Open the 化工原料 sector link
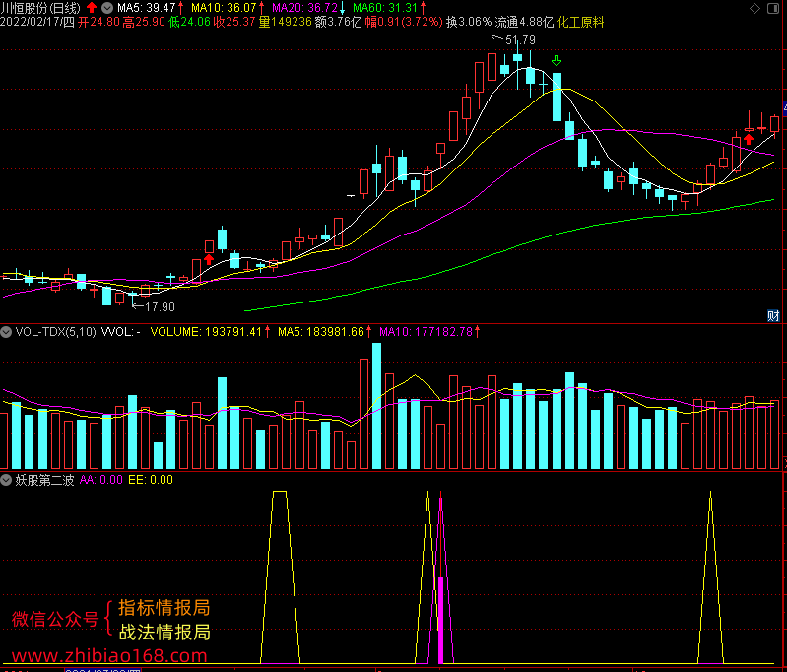This screenshot has height=672, width=787. [x=580, y=22]
